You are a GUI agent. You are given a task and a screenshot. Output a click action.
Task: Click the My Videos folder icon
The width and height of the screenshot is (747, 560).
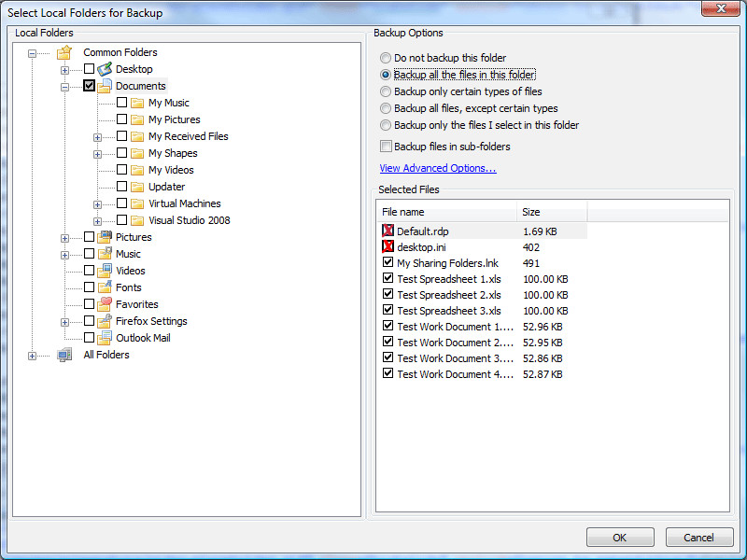click(137, 170)
